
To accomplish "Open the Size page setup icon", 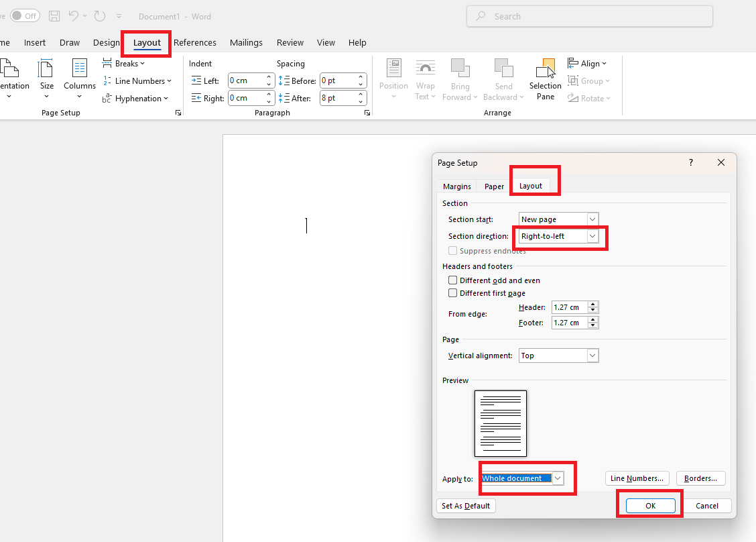I will (46, 68).
